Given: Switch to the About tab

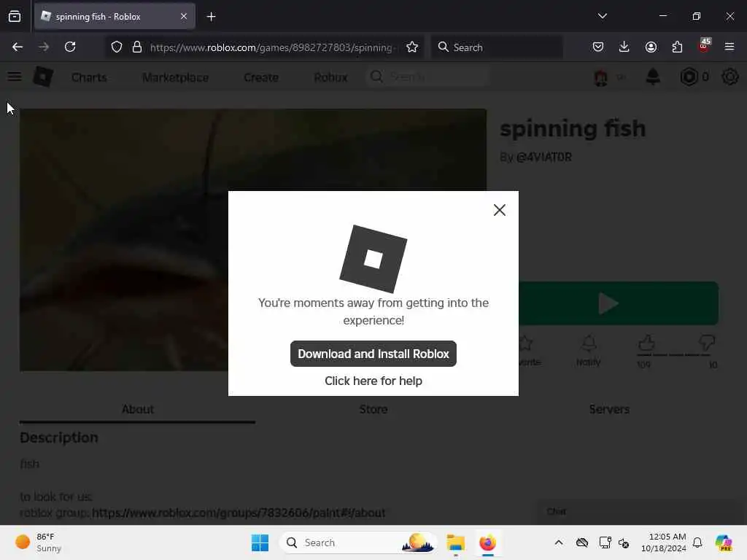Looking at the screenshot, I should point(137,410).
